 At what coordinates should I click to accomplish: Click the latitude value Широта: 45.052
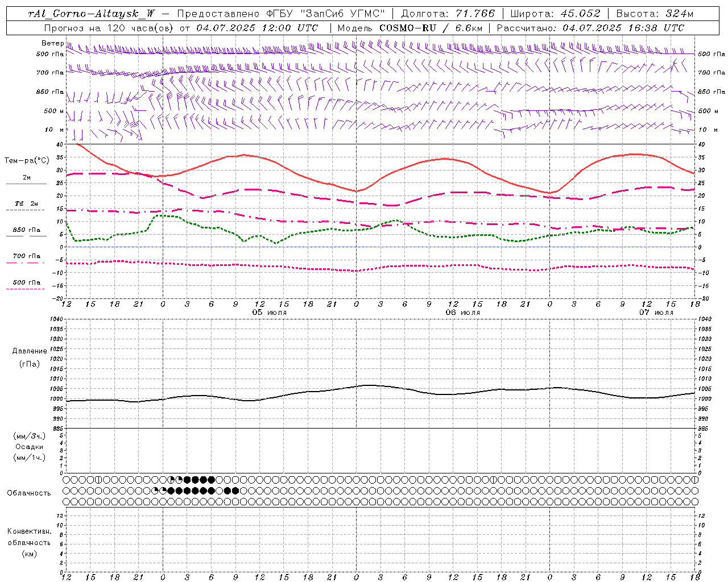pyautogui.click(x=556, y=14)
